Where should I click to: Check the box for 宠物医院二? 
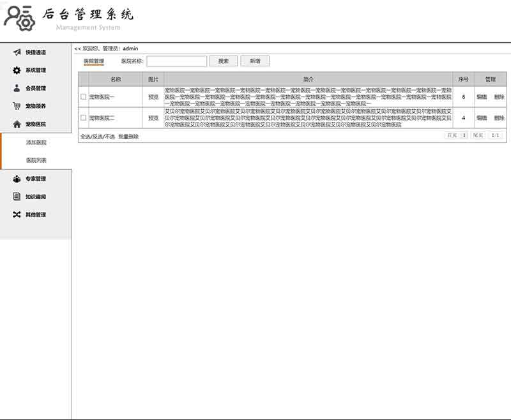point(84,118)
